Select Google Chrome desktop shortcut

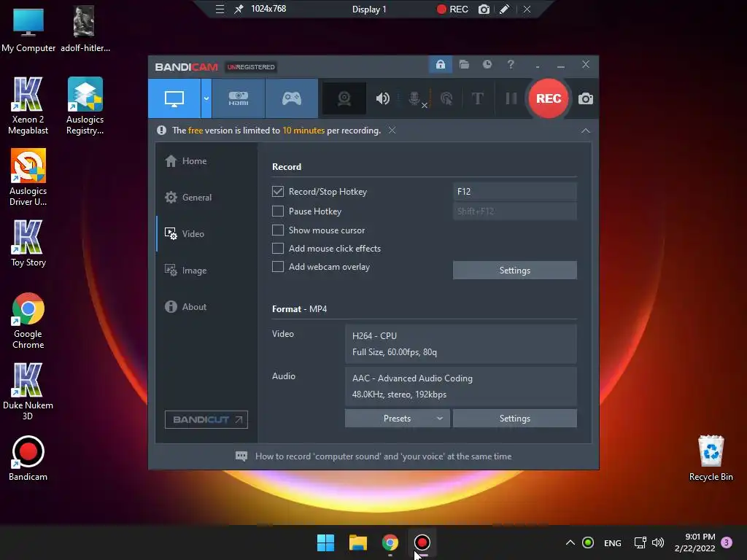click(28, 321)
